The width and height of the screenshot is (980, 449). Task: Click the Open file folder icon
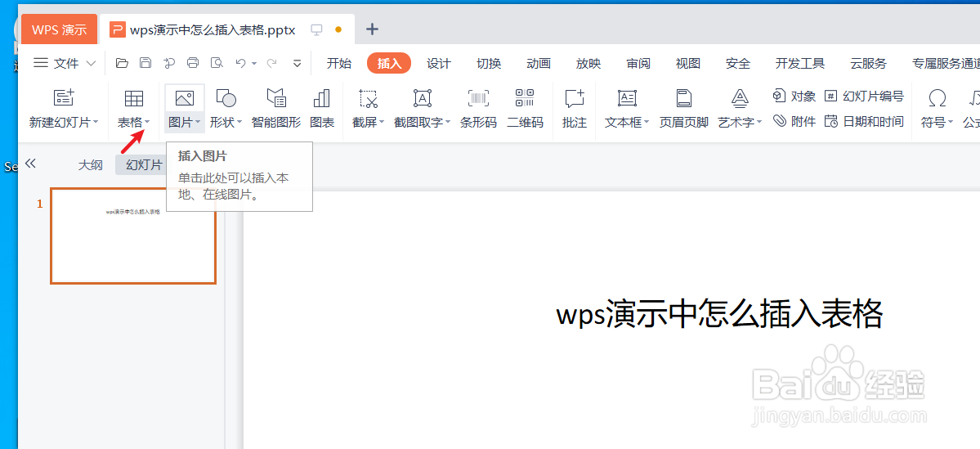pyautogui.click(x=122, y=63)
